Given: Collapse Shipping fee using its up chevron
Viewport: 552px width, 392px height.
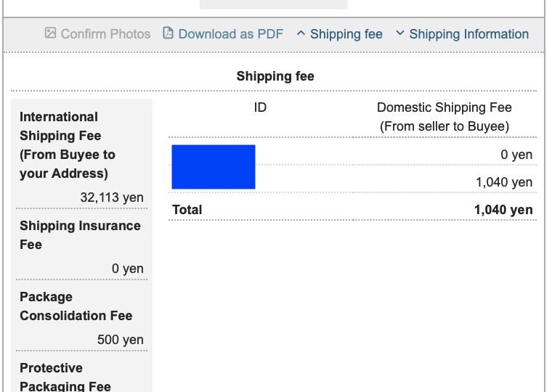Looking at the screenshot, I should (301, 33).
